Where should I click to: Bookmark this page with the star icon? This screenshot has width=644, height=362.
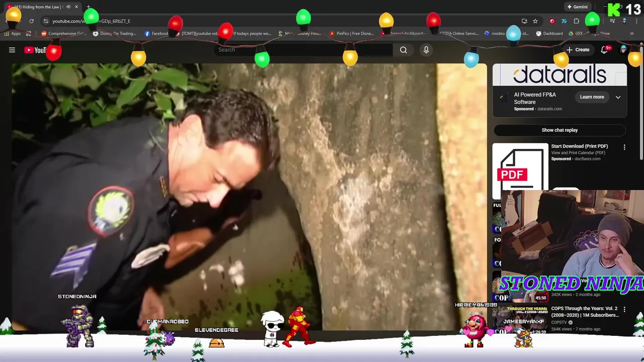pos(535,21)
